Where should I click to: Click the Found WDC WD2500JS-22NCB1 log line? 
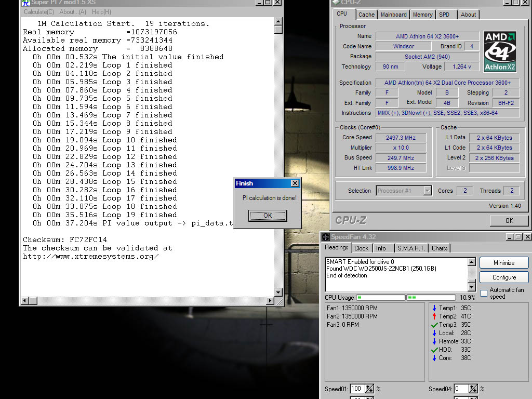[381, 269]
